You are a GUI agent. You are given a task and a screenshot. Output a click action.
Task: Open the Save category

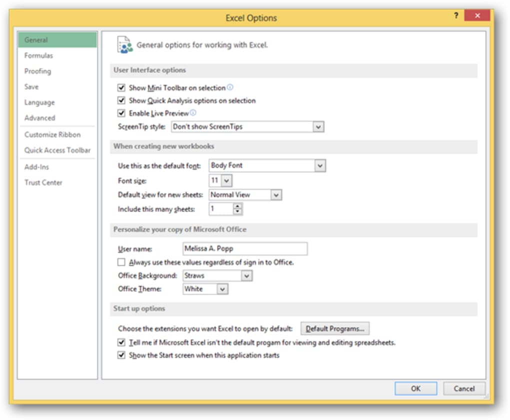(x=57, y=87)
